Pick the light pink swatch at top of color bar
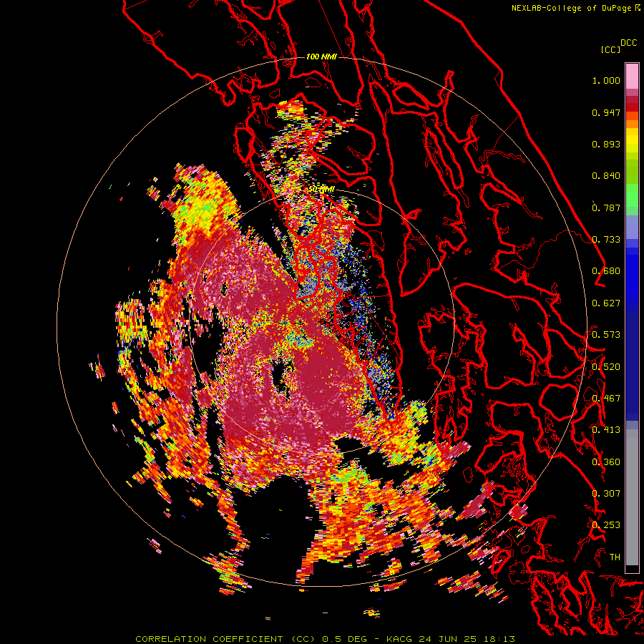Viewport: 644px width, 644px height. tap(632, 76)
